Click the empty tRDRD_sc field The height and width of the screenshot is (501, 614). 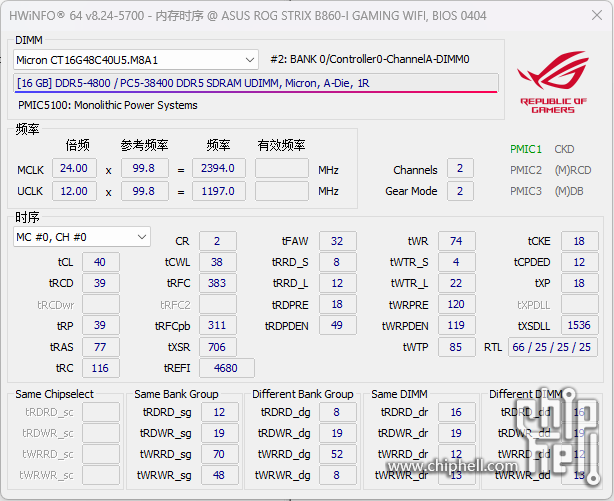101,412
